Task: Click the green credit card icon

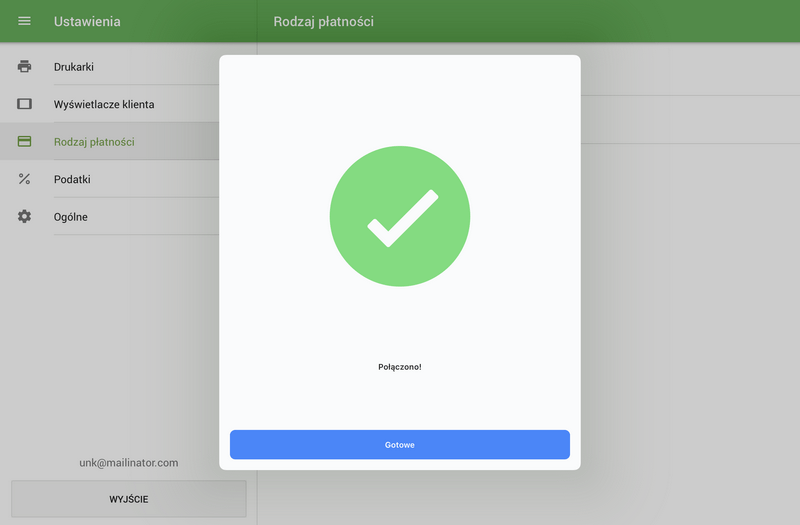Action: 25,142
